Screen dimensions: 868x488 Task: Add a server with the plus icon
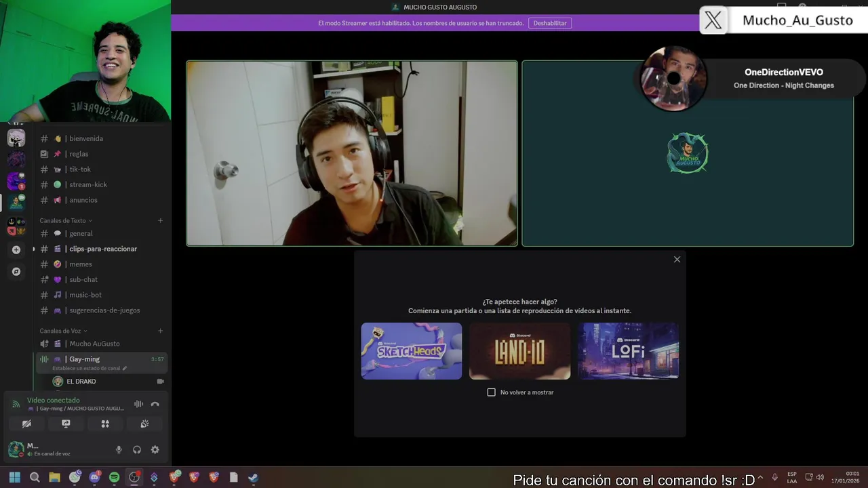[16, 249]
